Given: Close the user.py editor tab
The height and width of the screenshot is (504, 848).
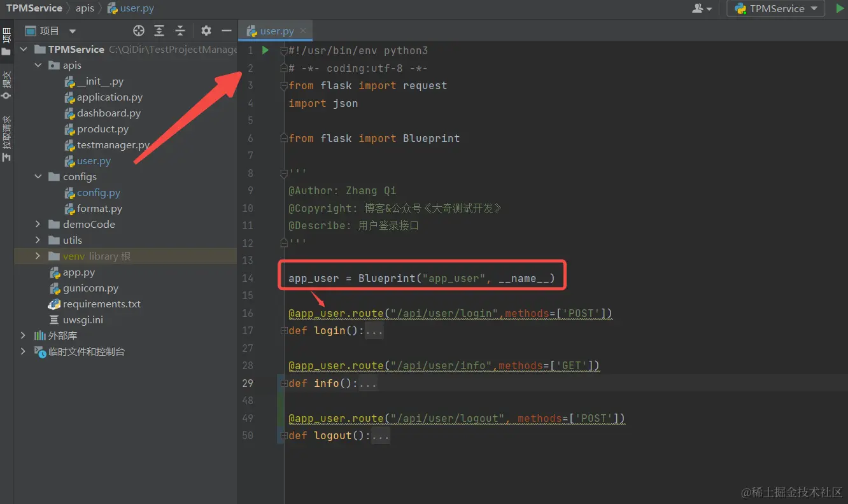Looking at the screenshot, I should pos(303,31).
